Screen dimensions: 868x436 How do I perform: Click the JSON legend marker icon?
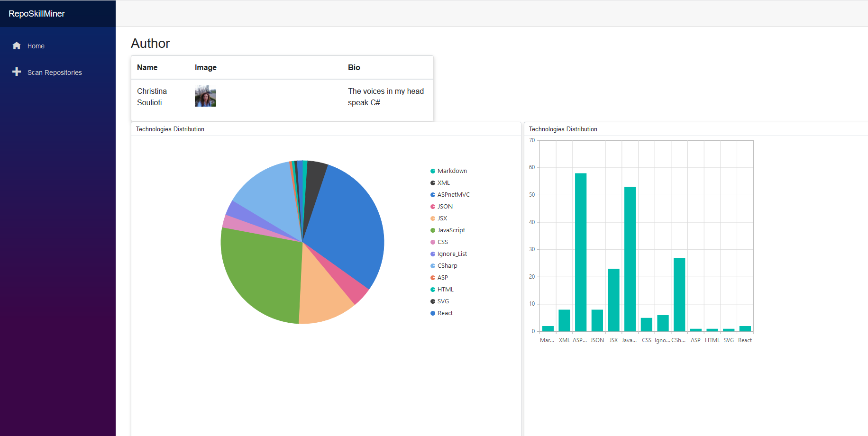[433, 207]
